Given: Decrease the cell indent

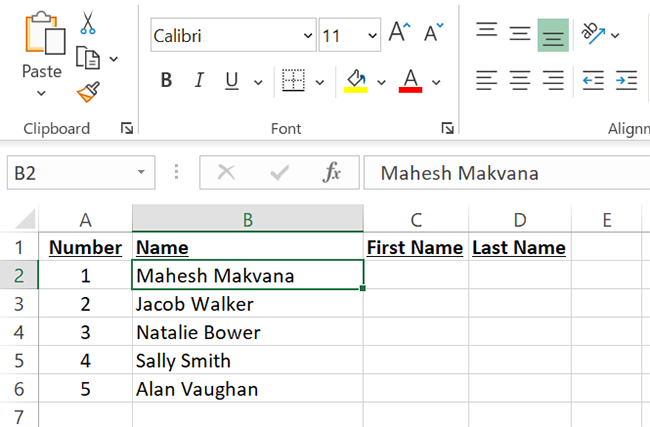Looking at the screenshot, I should click(x=593, y=80).
